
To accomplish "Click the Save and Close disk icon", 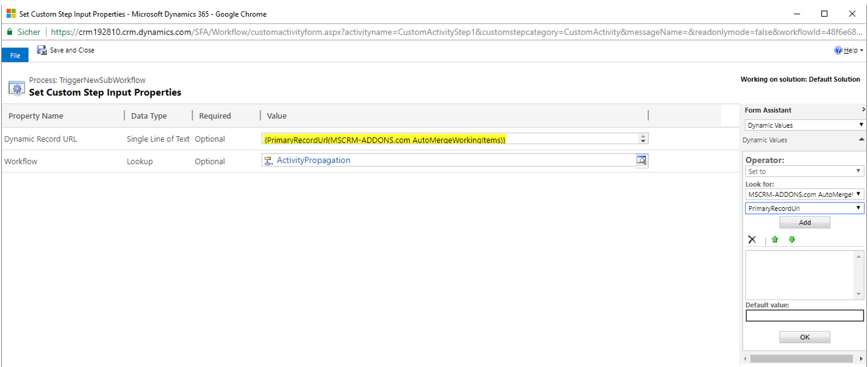I will point(42,50).
